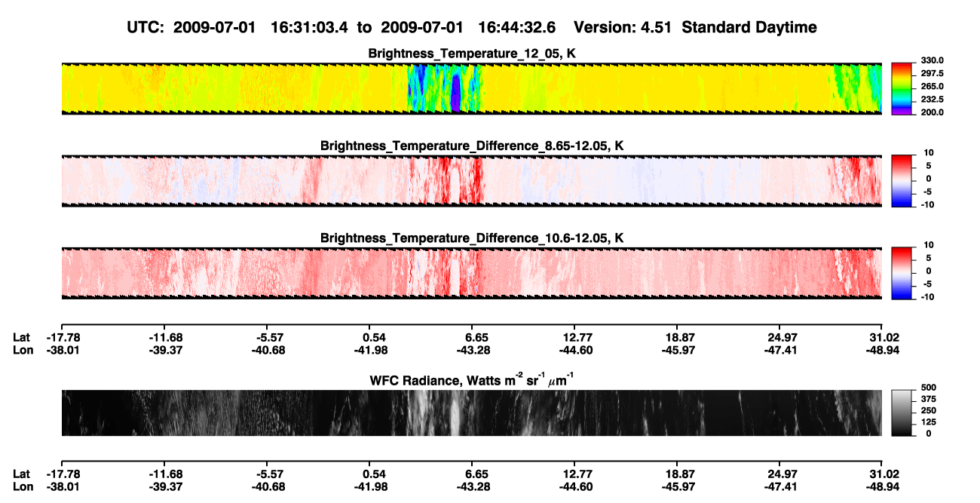Select the Brightness Temperature 12.05 image strip
Image resolution: width=980 pixels, height=503 pixels.
[471, 89]
